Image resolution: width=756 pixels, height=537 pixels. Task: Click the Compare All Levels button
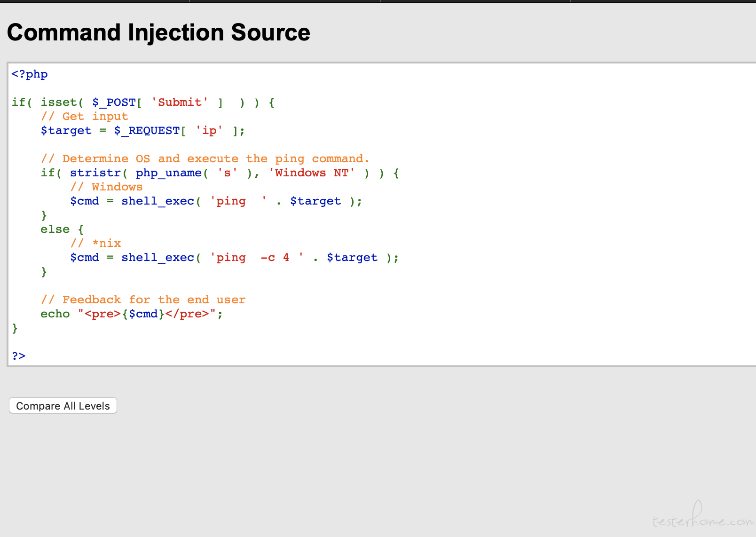coord(63,406)
